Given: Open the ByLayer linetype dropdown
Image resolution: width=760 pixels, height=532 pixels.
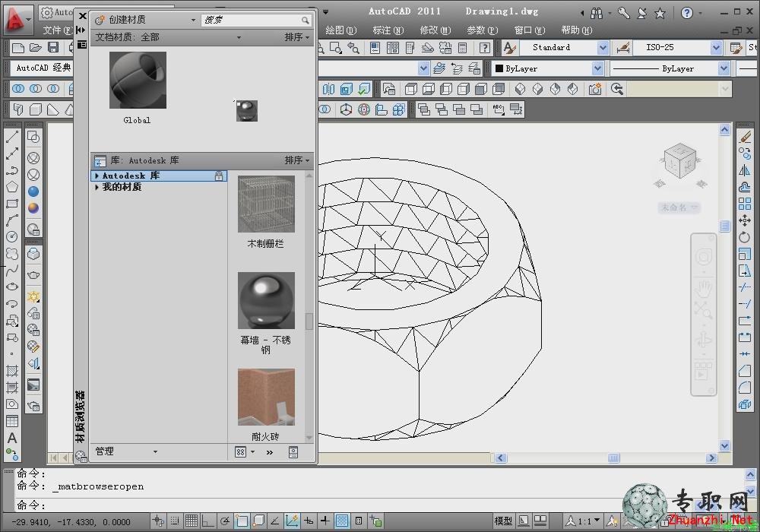Looking at the screenshot, I should click(x=724, y=69).
